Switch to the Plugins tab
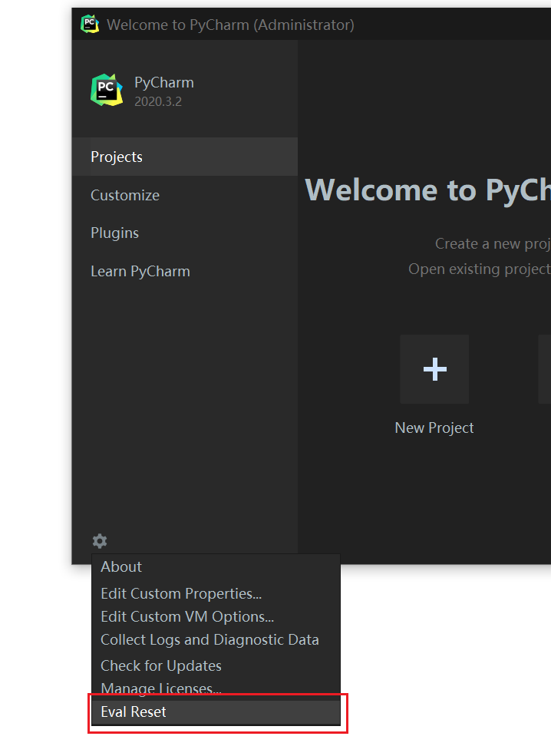 point(185,233)
